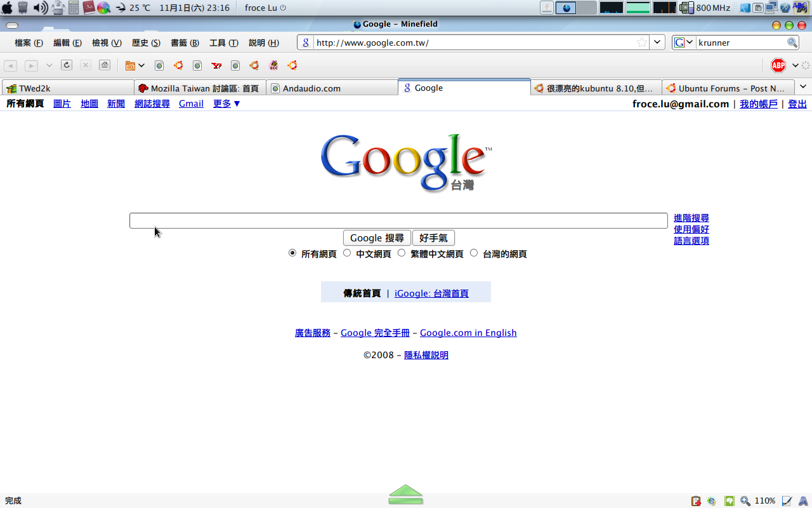Image resolution: width=812 pixels, height=508 pixels.
Task: Click the reload page toolbar button
Action: click(67, 65)
